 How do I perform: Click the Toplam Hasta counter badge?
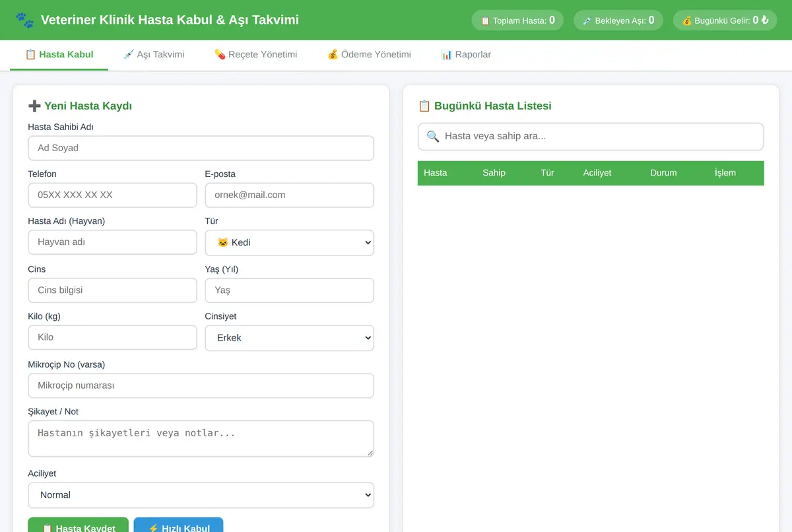[x=517, y=20]
